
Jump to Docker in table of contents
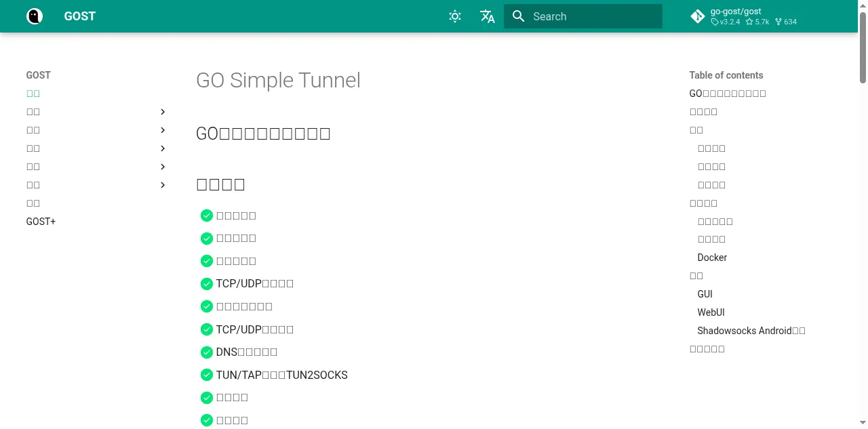(712, 258)
